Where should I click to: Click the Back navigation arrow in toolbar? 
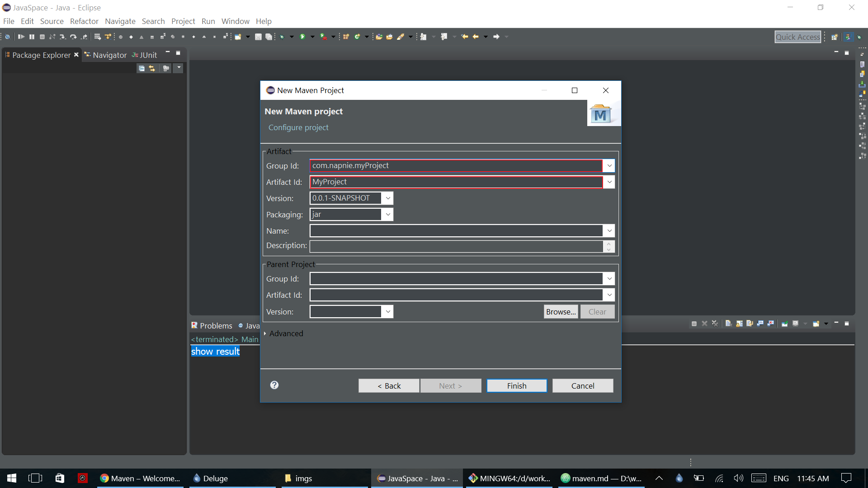pos(475,37)
